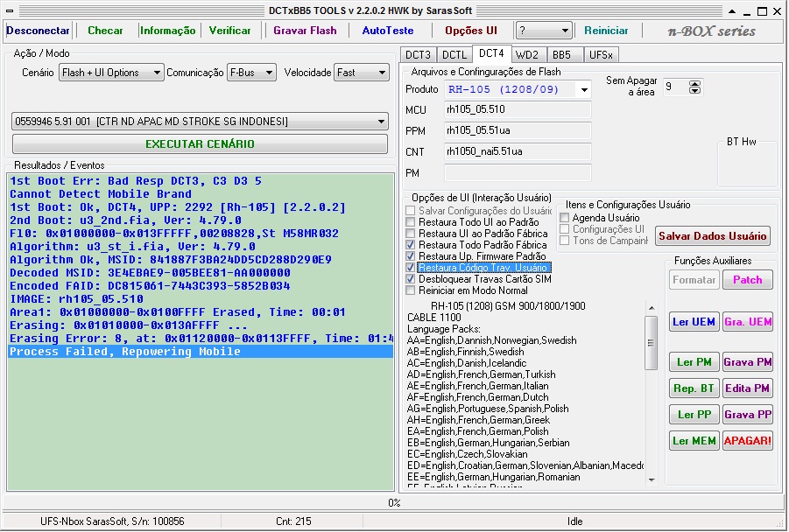Click the Ler UEM button
Image resolution: width=789 pixels, height=532 pixels.
pos(694,322)
